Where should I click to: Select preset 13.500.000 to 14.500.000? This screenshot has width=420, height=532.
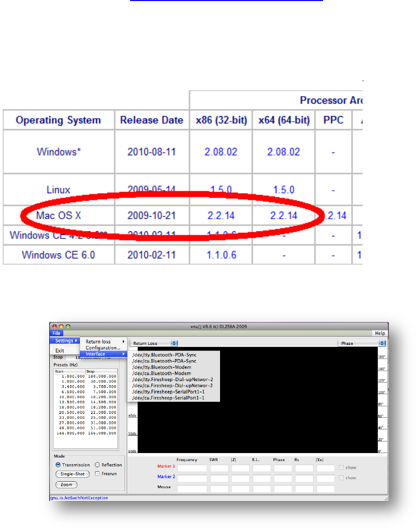[x=86, y=402]
